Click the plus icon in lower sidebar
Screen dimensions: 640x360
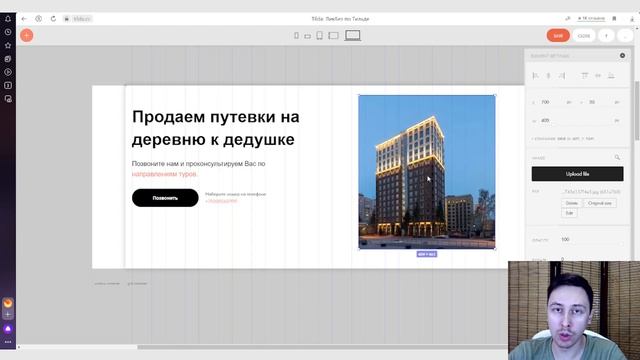8,315
